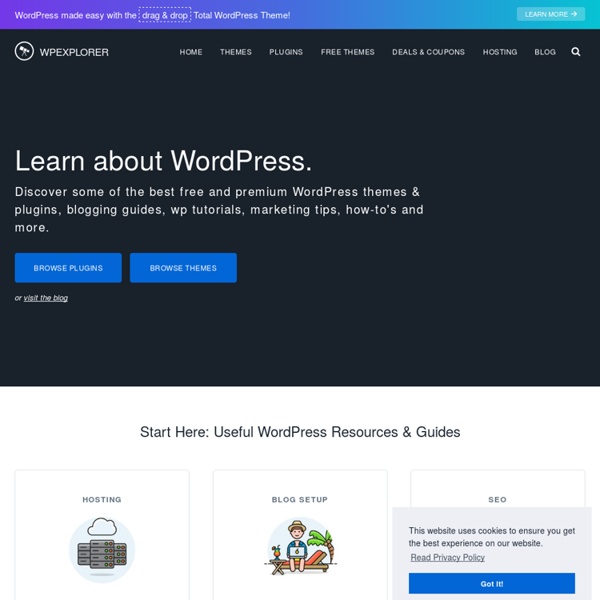The height and width of the screenshot is (600, 600).
Task: Open the Themes menu item
Action: 236,52
